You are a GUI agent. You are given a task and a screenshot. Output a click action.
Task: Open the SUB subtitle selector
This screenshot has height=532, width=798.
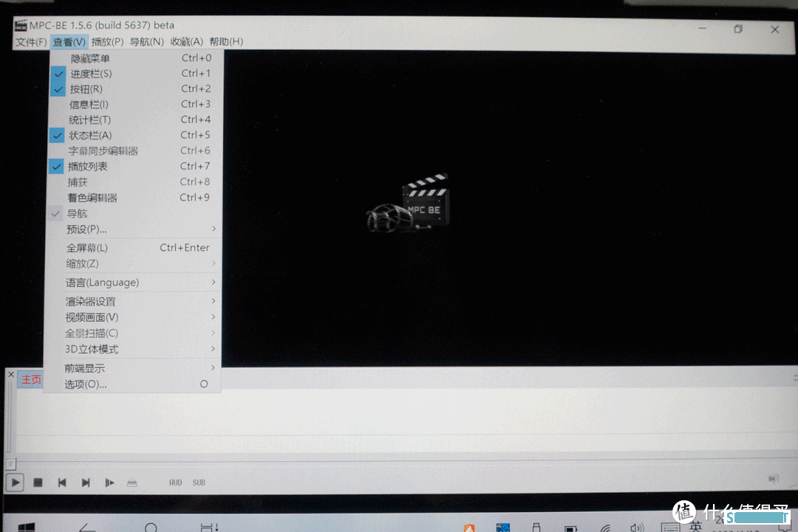[199, 482]
